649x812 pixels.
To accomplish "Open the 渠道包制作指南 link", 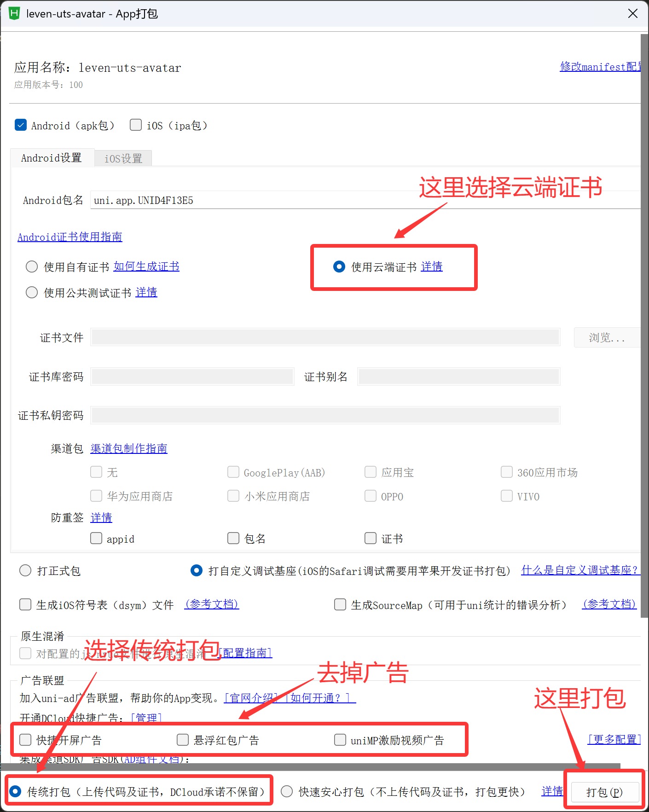I will click(x=129, y=448).
